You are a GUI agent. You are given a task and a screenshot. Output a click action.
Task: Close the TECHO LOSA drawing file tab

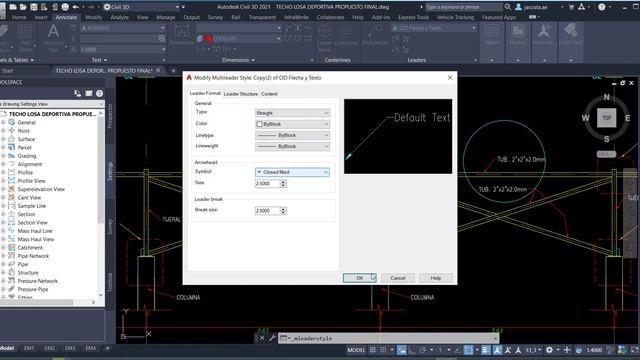pyautogui.click(x=158, y=71)
